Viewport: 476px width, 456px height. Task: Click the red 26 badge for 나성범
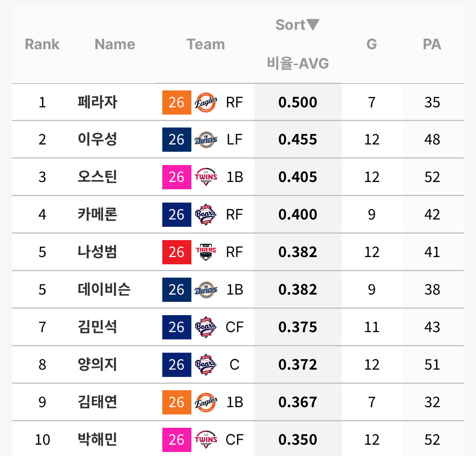tap(177, 253)
